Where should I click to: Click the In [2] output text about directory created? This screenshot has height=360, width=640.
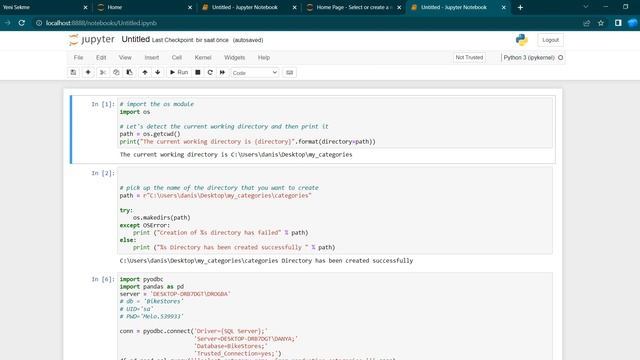point(266,260)
